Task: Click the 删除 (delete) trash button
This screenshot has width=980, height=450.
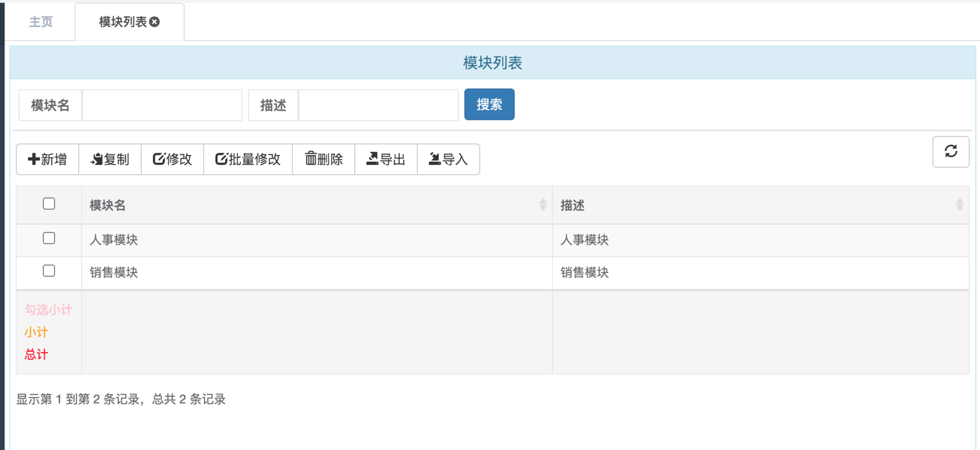Action: [x=324, y=159]
